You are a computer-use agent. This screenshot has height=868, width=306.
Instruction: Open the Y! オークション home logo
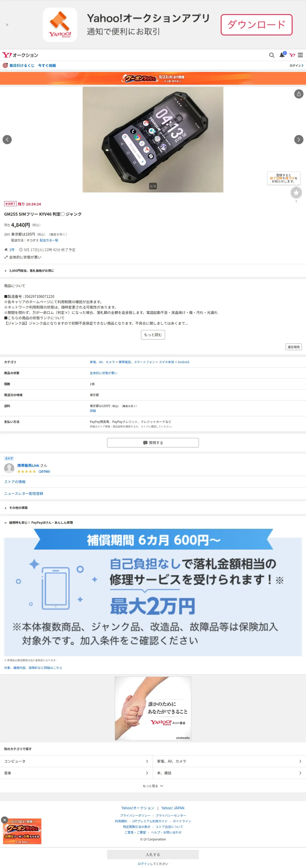(20, 55)
